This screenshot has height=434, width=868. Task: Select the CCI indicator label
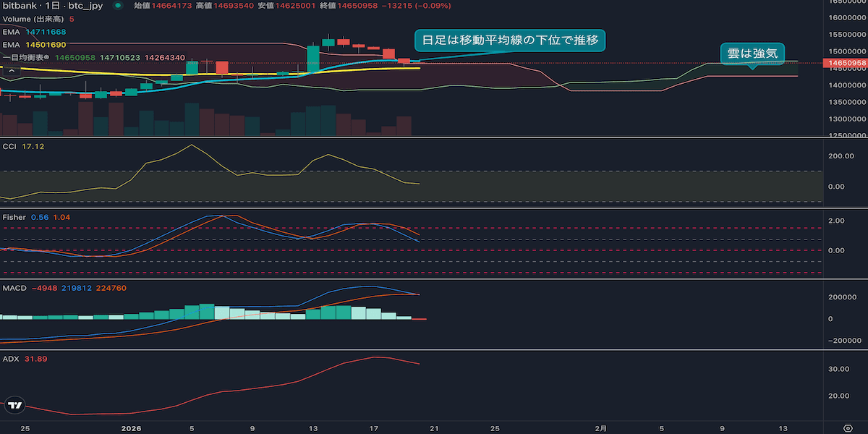click(10, 146)
